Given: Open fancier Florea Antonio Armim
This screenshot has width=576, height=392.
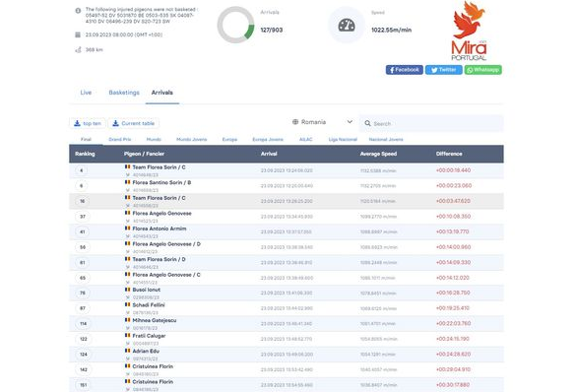Looking at the screenshot, I should (x=160, y=229).
